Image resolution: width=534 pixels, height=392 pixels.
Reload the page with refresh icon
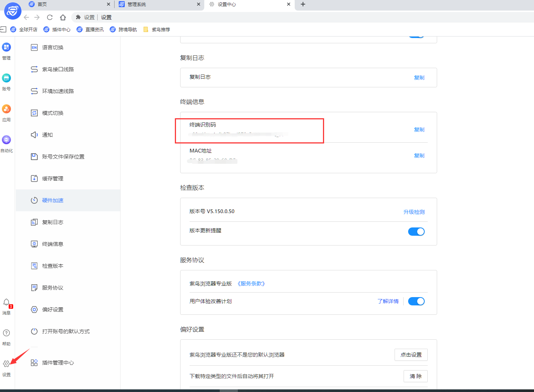point(49,17)
